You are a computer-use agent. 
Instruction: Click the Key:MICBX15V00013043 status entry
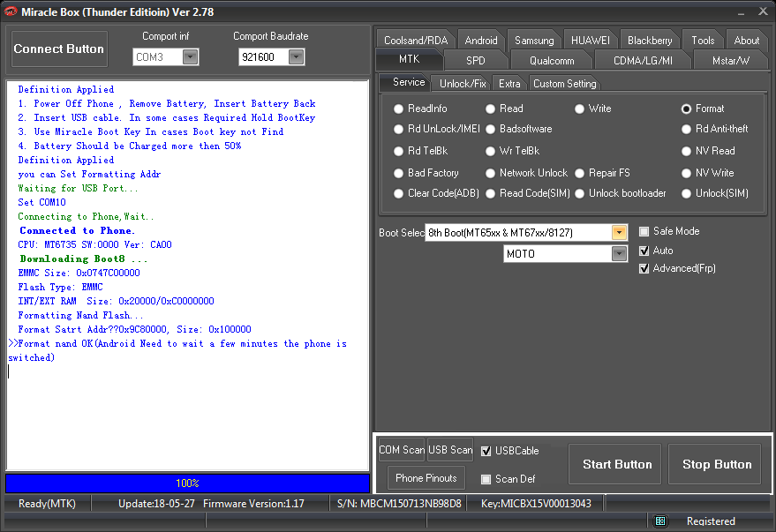pos(536,503)
